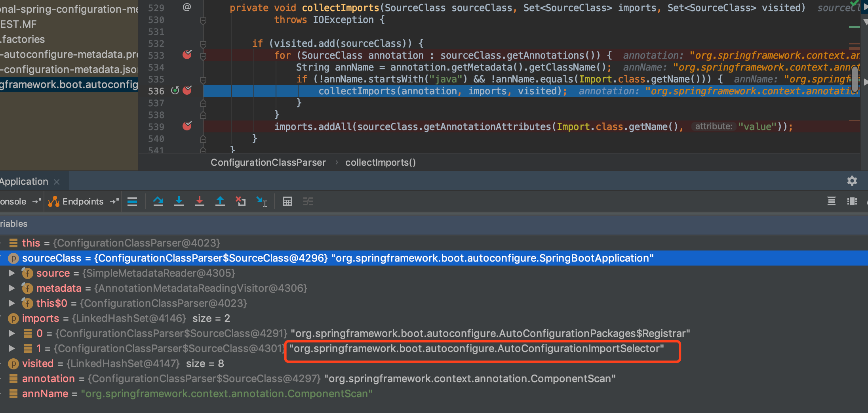Expand imports element 0 node
Viewport: 868px width, 413px height.
pyautogui.click(x=12, y=333)
